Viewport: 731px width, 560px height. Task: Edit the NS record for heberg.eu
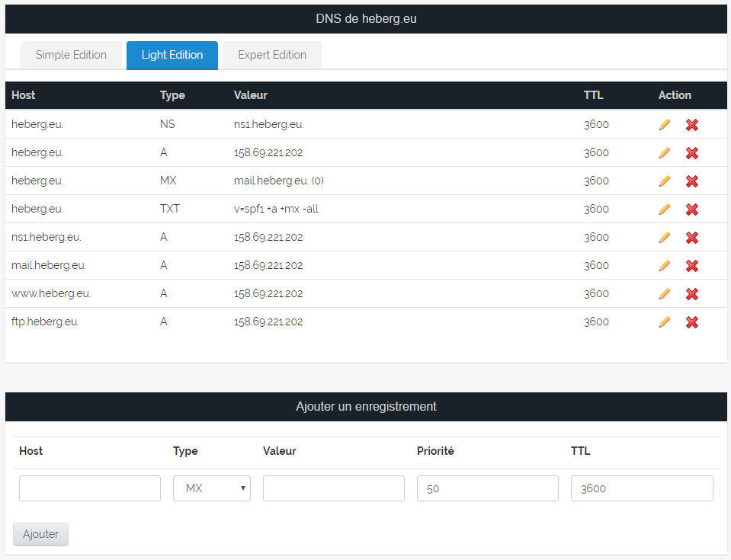[x=664, y=125]
